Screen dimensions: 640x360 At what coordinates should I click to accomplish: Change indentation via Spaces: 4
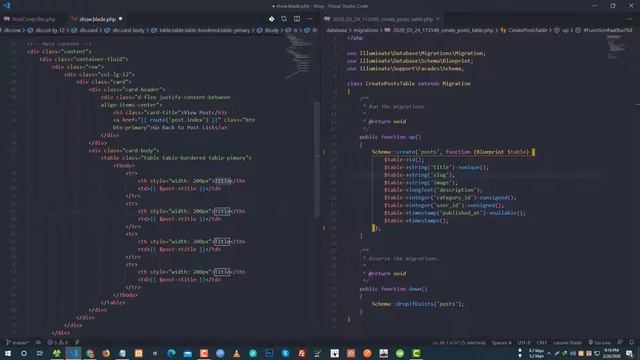pos(501,342)
